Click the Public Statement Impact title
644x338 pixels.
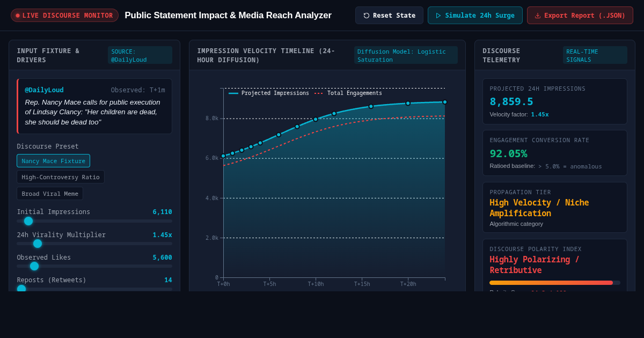(x=228, y=16)
